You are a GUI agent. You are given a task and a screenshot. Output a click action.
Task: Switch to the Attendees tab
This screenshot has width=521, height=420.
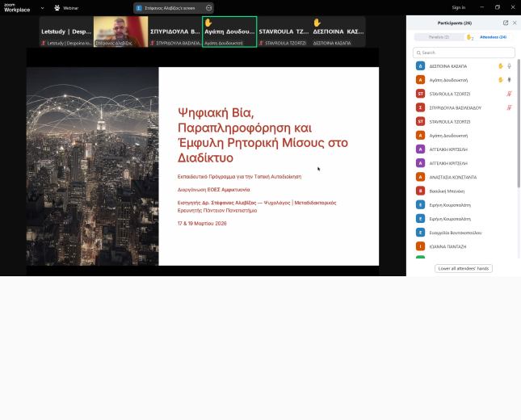pos(493,37)
